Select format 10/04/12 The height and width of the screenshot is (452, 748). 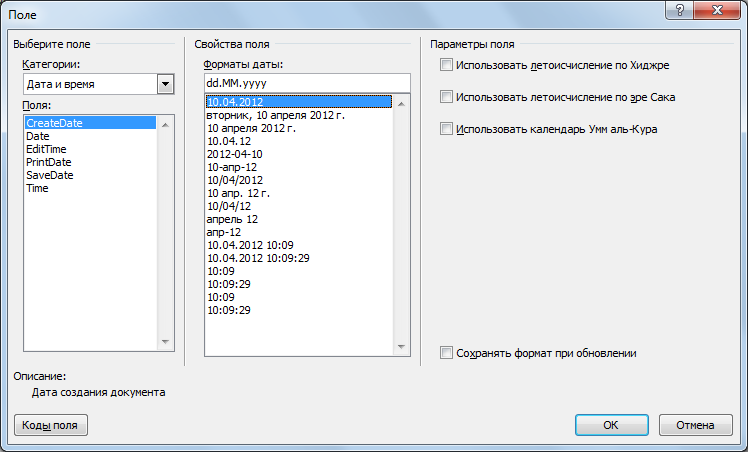pos(299,206)
